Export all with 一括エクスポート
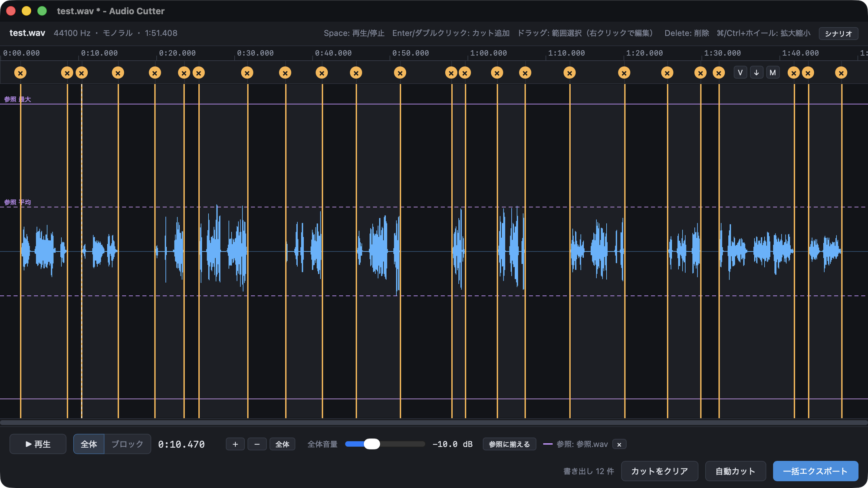Screen dimensions: 868x488 tap(815, 471)
